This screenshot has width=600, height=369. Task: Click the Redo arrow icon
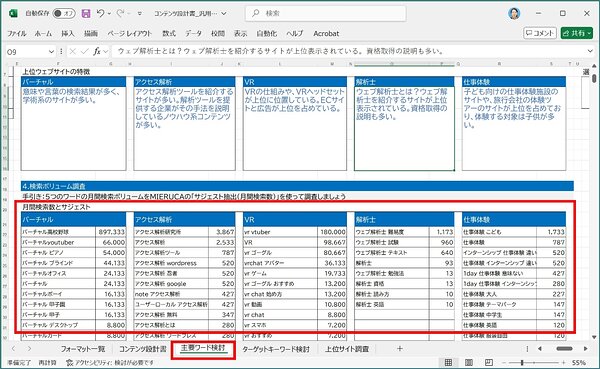120,13
